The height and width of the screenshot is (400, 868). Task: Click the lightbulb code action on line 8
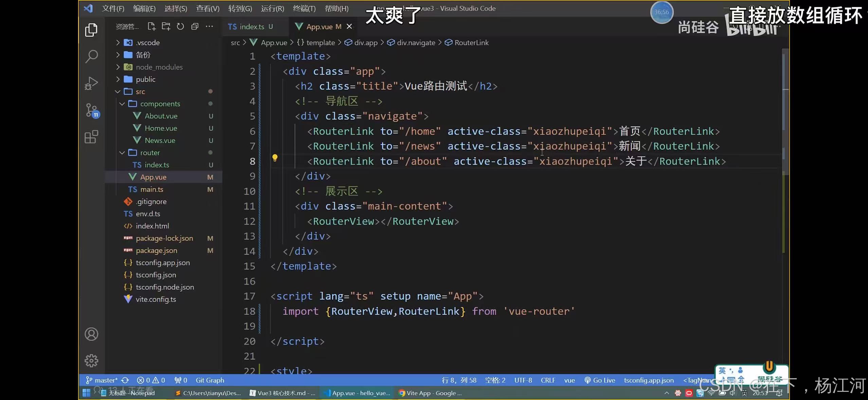[275, 158]
